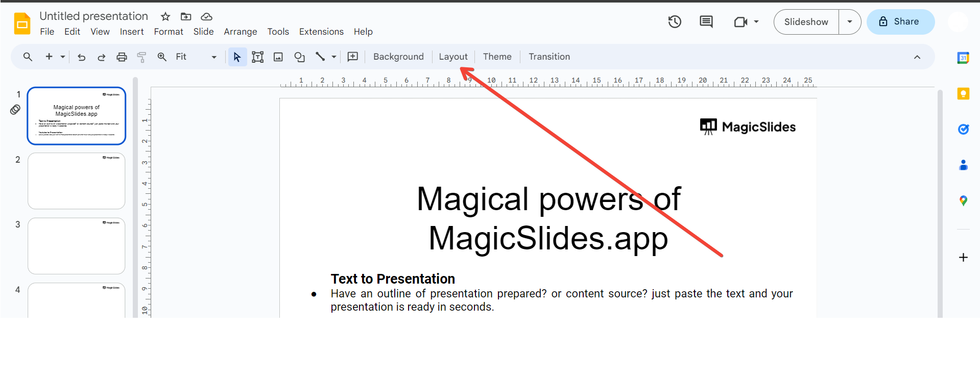Open the Edit menu
The width and height of the screenshot is (980, 379).
point(72,32)
